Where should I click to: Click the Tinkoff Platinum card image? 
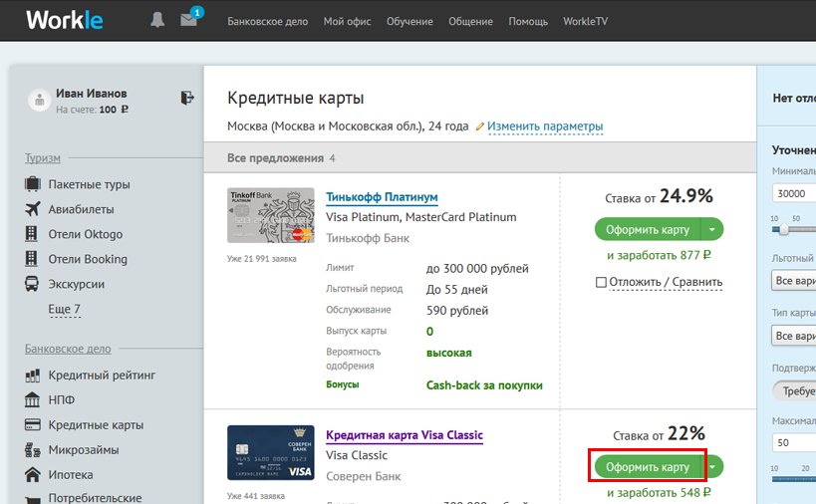tap(271, 215)
